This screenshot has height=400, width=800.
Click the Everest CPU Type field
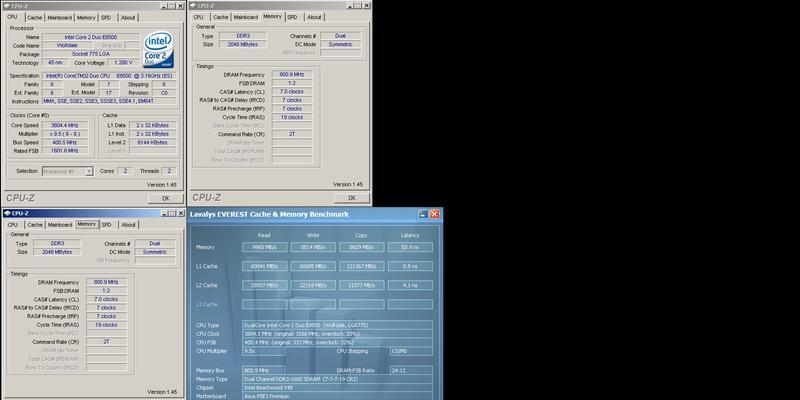(338, 325)
